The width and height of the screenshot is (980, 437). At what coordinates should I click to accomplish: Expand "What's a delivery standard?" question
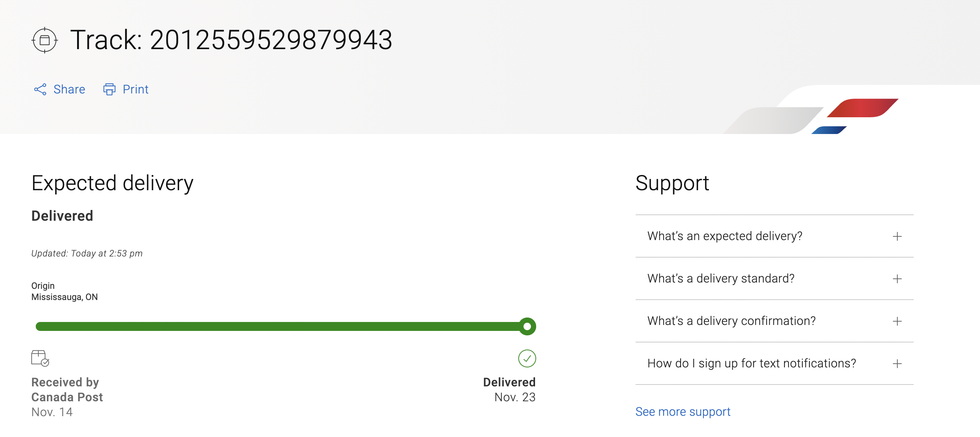coord(720,279)
